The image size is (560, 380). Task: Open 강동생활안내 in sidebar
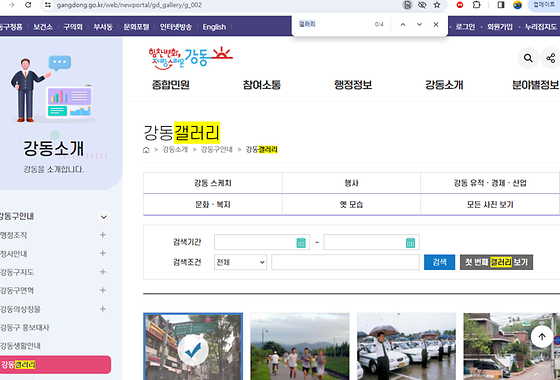(20, 346)
